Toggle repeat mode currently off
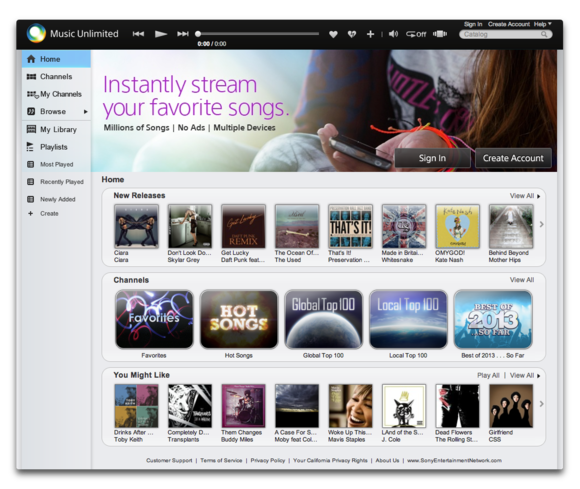580x489 pixels. (416, 34)
